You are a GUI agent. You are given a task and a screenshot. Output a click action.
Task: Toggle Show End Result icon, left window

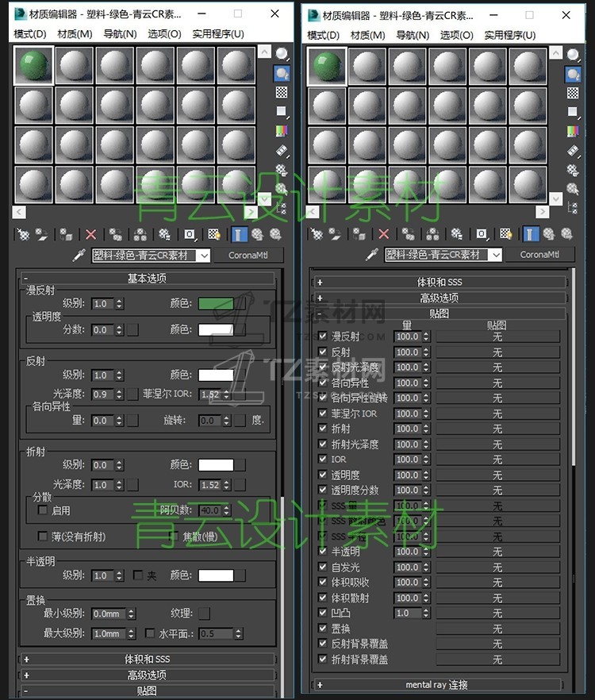coord(239,234)
